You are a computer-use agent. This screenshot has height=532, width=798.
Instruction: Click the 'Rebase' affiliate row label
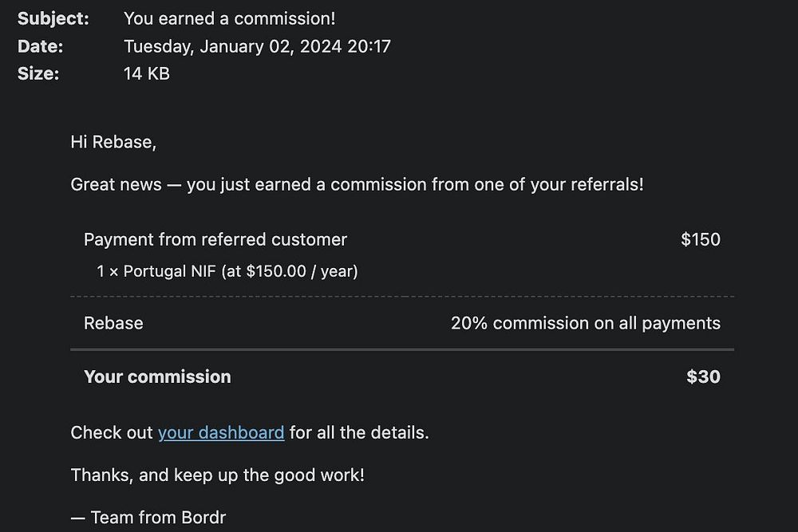click(x=113, y=323)
